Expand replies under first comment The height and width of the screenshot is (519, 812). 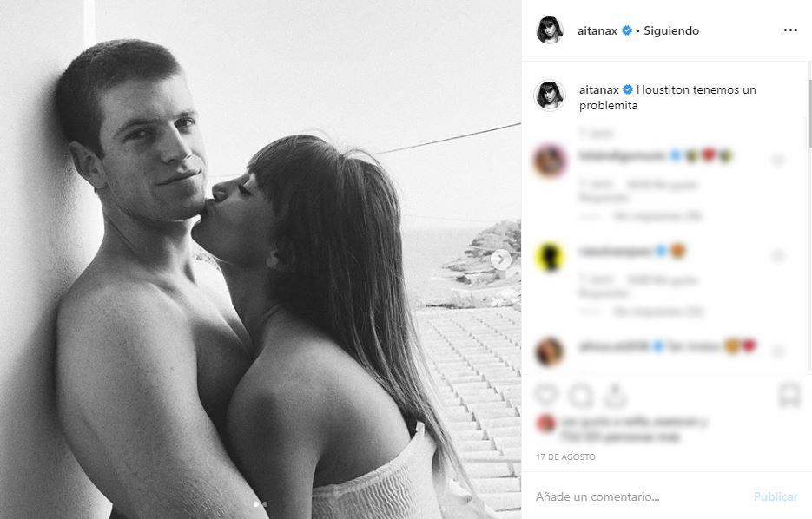657,216
